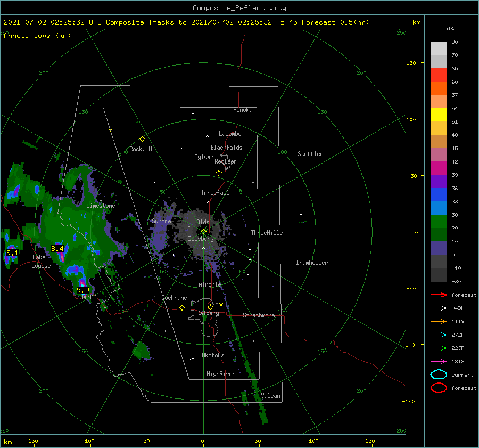Click the 'Annot: tops (km)' label
The image size is (479, 448).
(x=37, y=36)
